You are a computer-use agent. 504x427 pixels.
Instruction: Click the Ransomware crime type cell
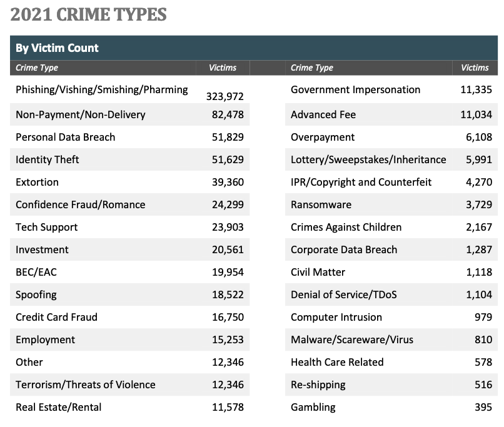click(321, 204)
